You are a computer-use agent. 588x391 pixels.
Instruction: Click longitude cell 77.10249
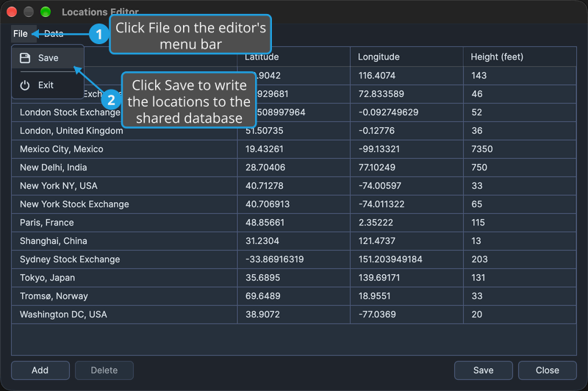(407, 167)
